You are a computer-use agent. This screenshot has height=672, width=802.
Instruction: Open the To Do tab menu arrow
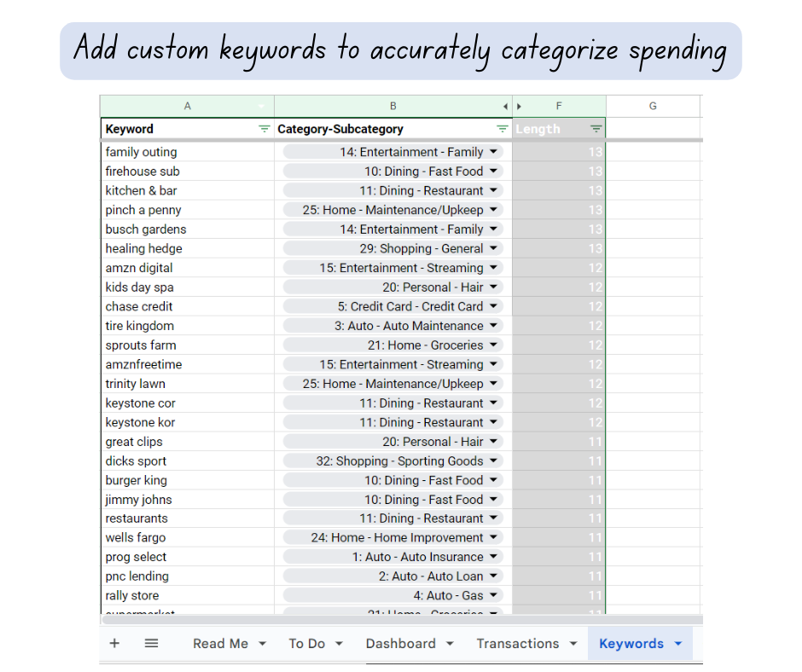[339, 644]
